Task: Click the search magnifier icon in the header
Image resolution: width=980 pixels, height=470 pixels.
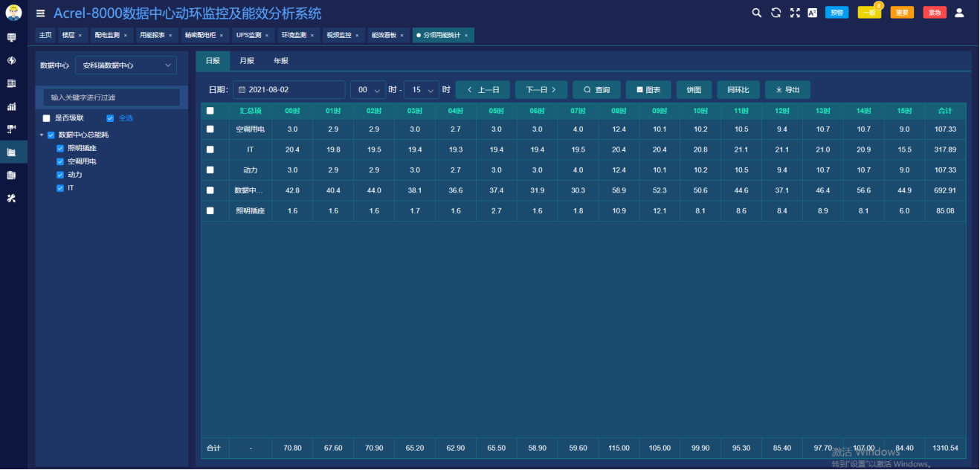Action: (756, 13)
